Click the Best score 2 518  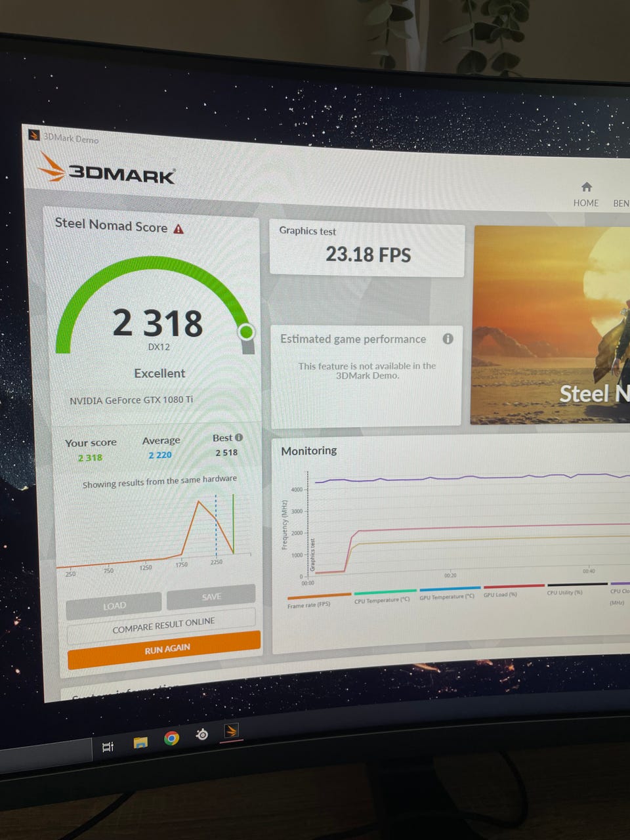click(226, 452)
